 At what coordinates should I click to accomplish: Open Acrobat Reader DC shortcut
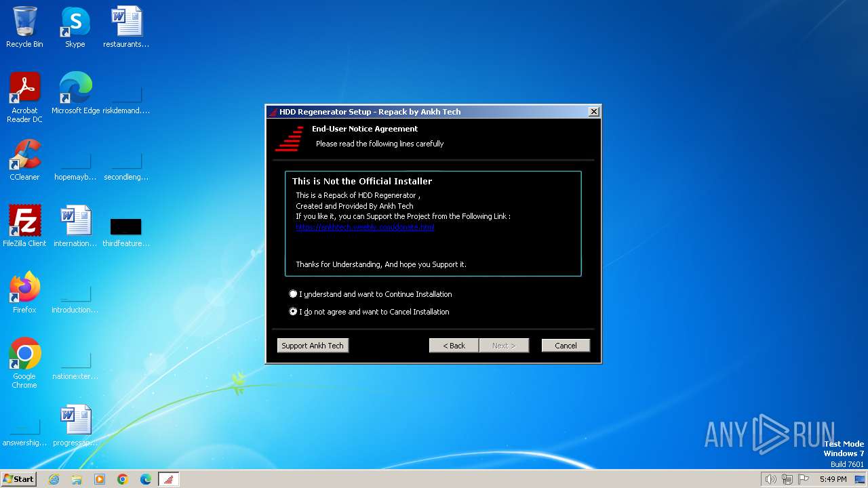point(24,98)
